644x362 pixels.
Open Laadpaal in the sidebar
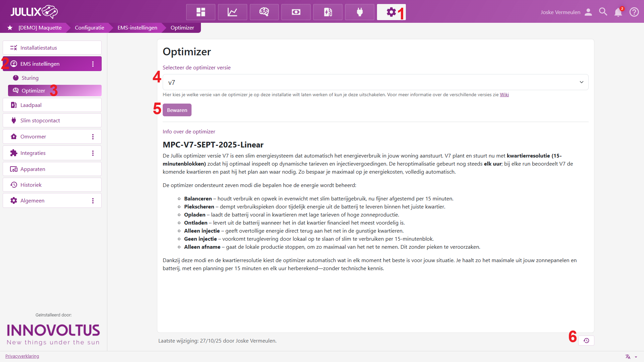31,105
